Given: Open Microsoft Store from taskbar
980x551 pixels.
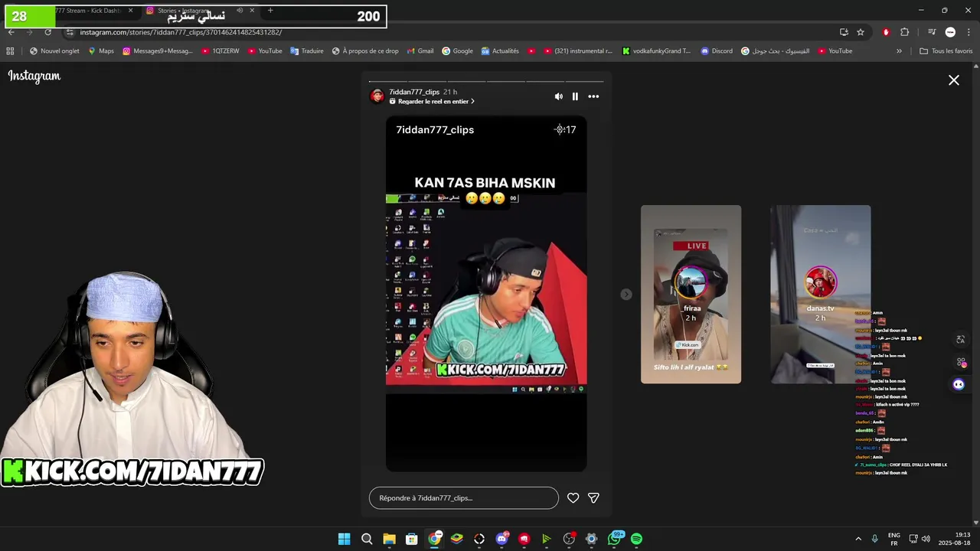Looking at the screenshot, I should coord(411,539).
